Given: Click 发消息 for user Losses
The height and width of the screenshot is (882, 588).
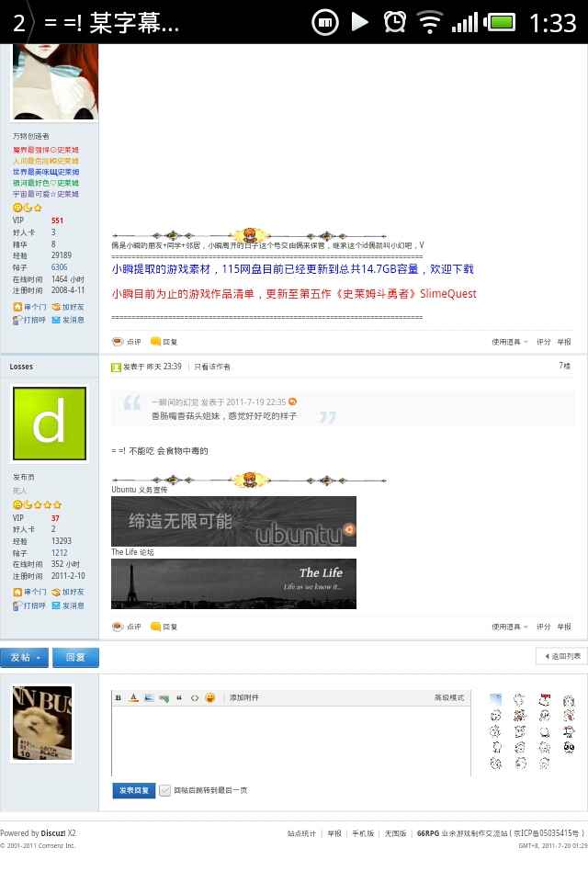Looking at the screenshot, I should pos(68,605).
